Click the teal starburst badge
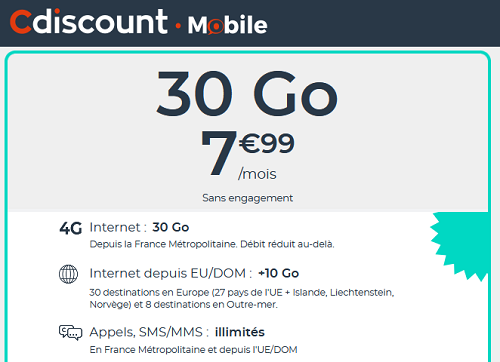The width and height of the screenshot is (500, 362). click(x=460, y=246)
